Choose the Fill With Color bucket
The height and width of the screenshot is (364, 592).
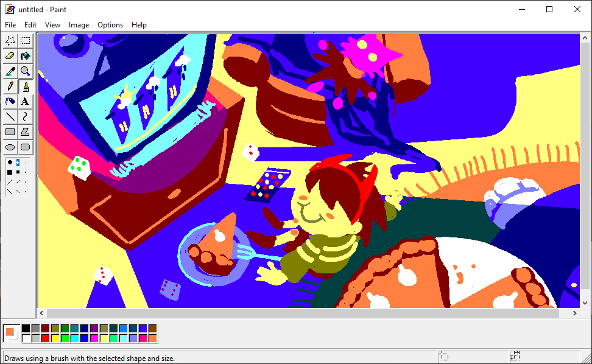tap(26, 56)
